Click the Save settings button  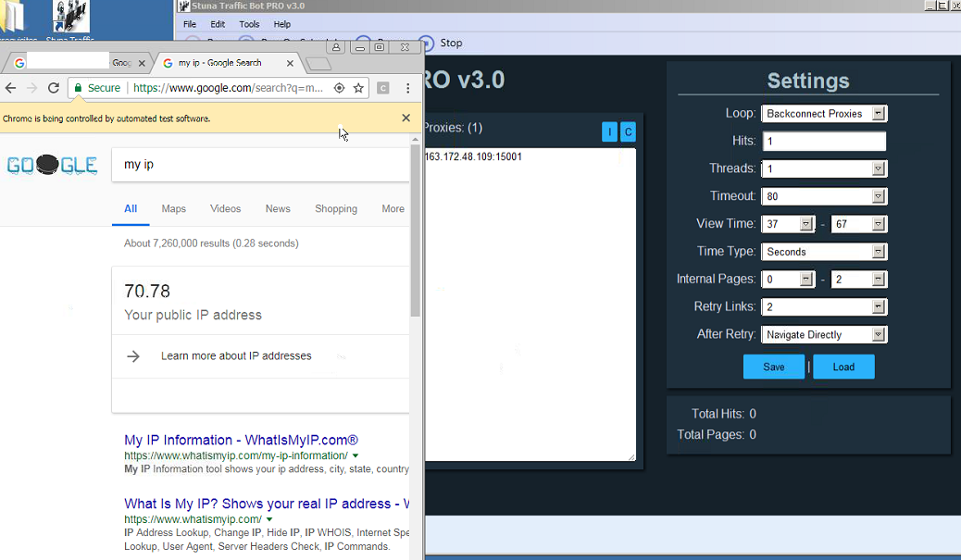(773, 367)
